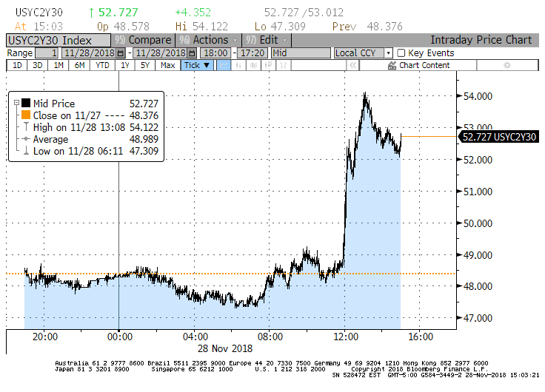Select the candlestick chart type icon
The height and width of the screenshot is (392, 545).
[x=253, y=65]
